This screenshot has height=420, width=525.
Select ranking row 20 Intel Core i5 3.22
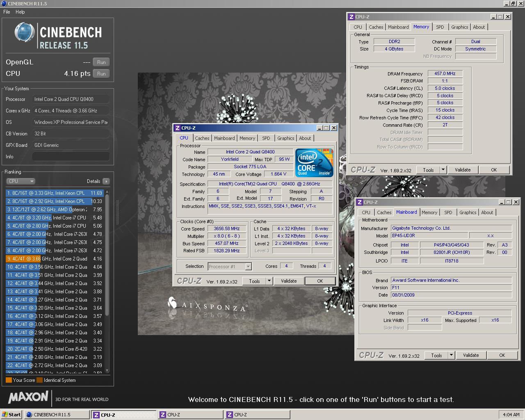(x=55, y=349)
